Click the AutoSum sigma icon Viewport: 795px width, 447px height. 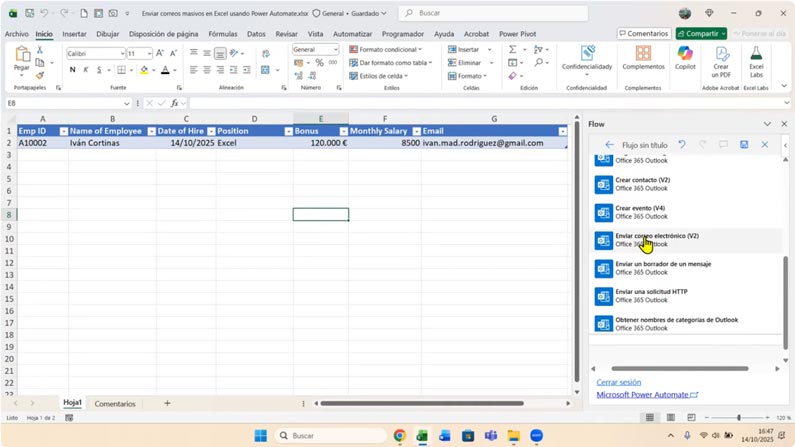513,49
